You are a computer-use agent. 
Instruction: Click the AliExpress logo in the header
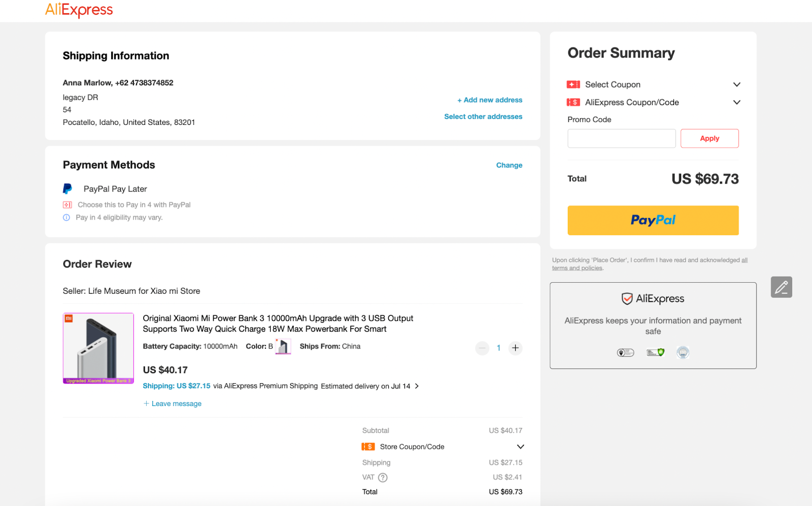pos(79,10)
